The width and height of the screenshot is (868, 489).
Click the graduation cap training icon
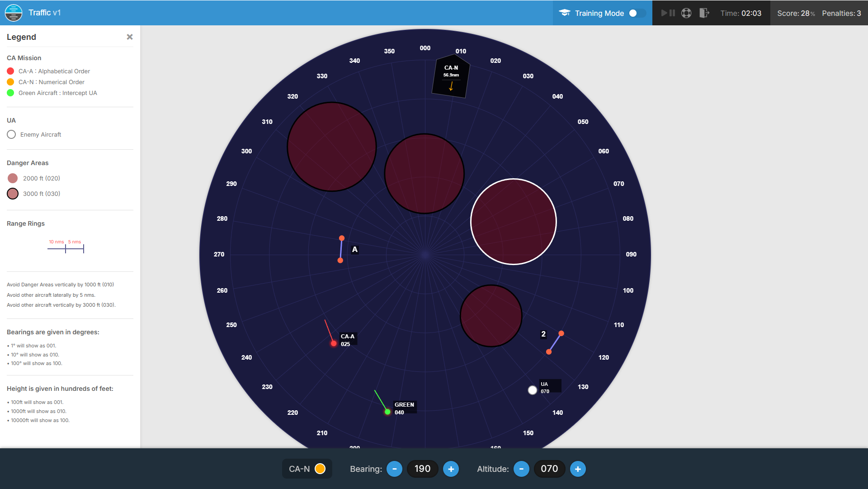(565, 13)
